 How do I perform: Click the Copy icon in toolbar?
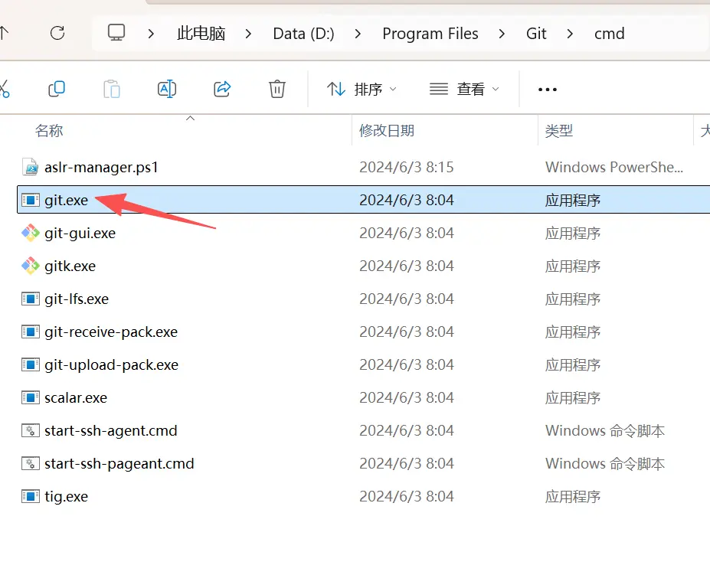57,89
